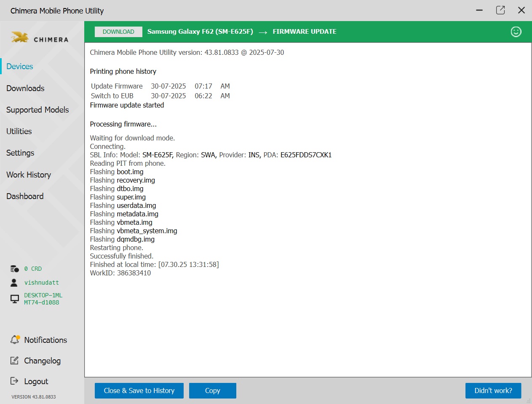Click the DOWNLOAD mode button in header
The height and width of the screenshot is (404, 532).
118,32
